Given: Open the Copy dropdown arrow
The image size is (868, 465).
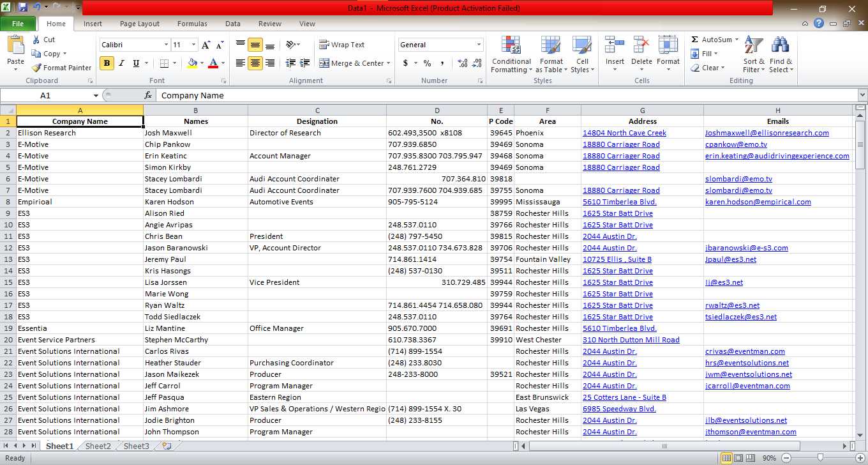Looking at the screenshot, I should [64, 54].
